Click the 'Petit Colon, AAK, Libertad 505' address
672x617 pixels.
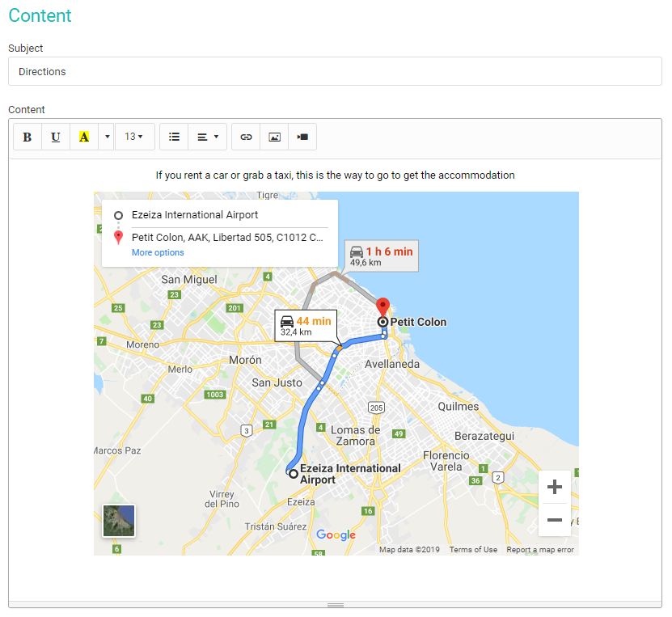pos(227,238)
